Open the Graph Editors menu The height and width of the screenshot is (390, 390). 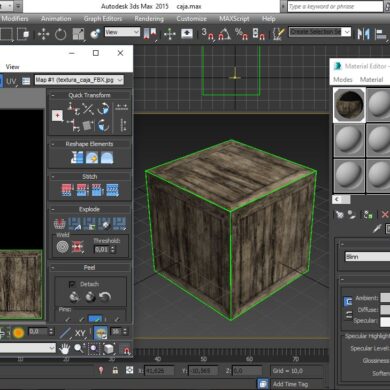tap(103, 19)
